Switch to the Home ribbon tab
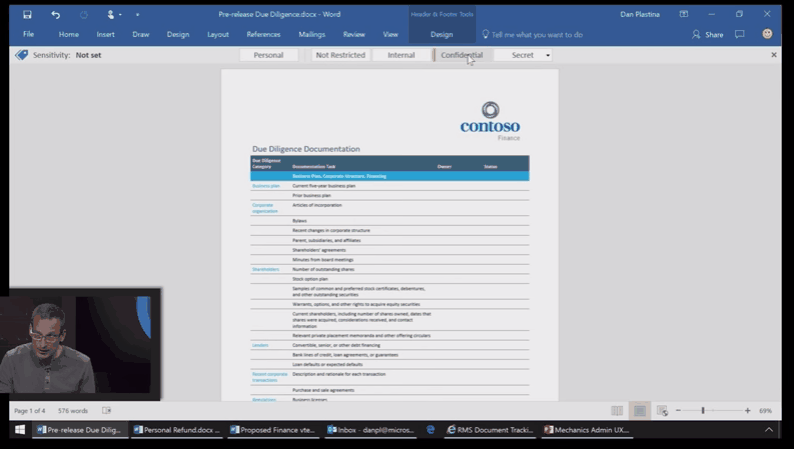This screenshot has height=449, width=794. (68, 34)
